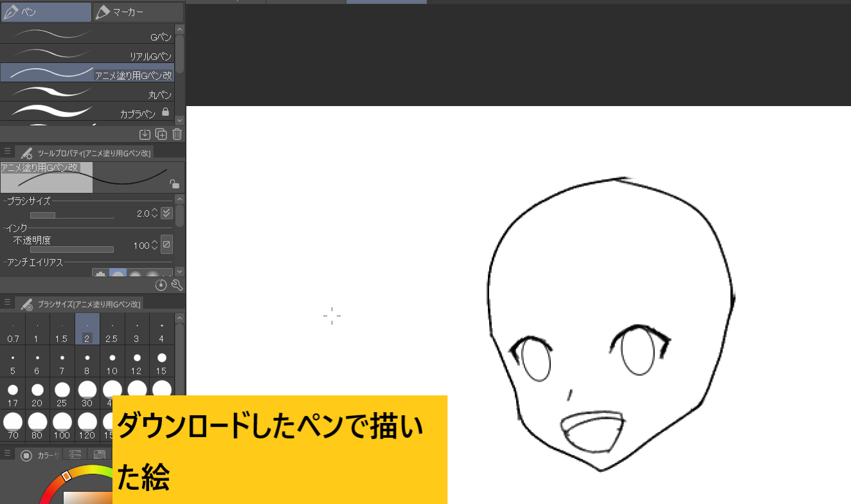
Task: Toggle the lock on カブラペン sub-tool
Action: pos(165,111)
